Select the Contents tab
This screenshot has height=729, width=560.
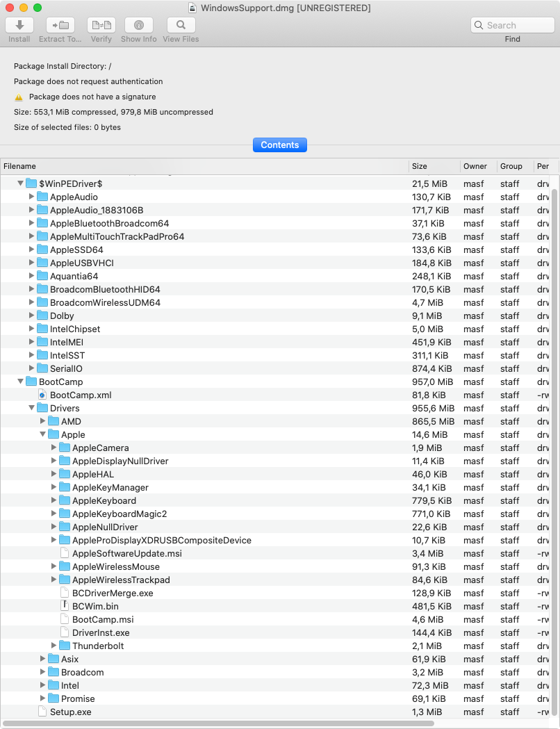(280, 145)
